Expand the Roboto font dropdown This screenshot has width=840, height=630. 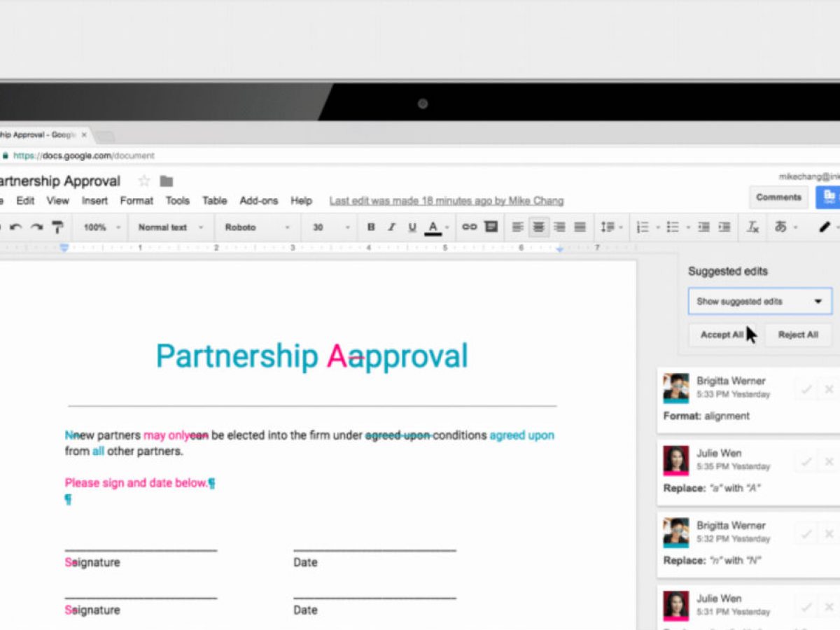coord(257,227)
